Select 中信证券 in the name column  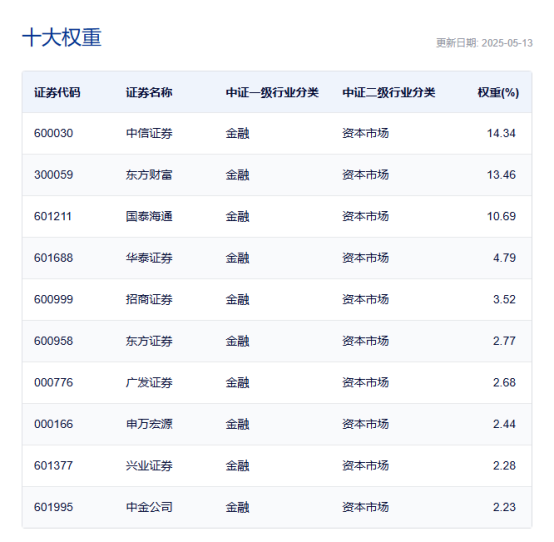pyautogui.click(x=149, y=133)
